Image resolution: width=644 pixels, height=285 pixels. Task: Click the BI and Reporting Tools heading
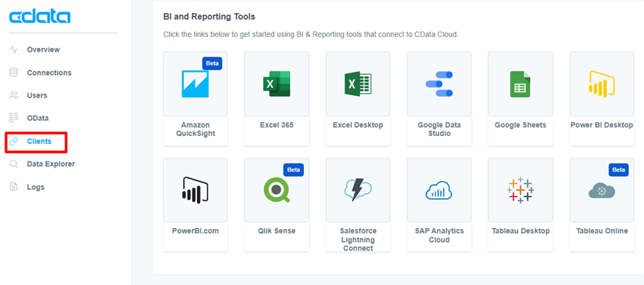209,17
